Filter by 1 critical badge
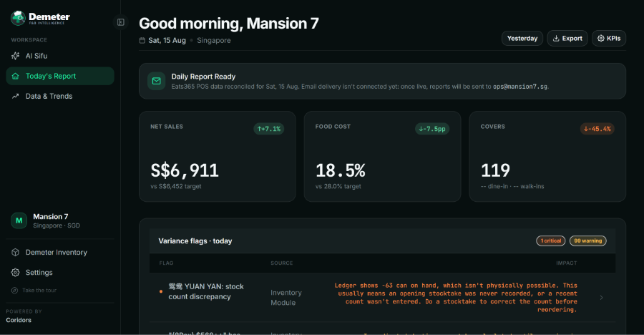Viewport: 644px width, 335px height. [550, 241]
